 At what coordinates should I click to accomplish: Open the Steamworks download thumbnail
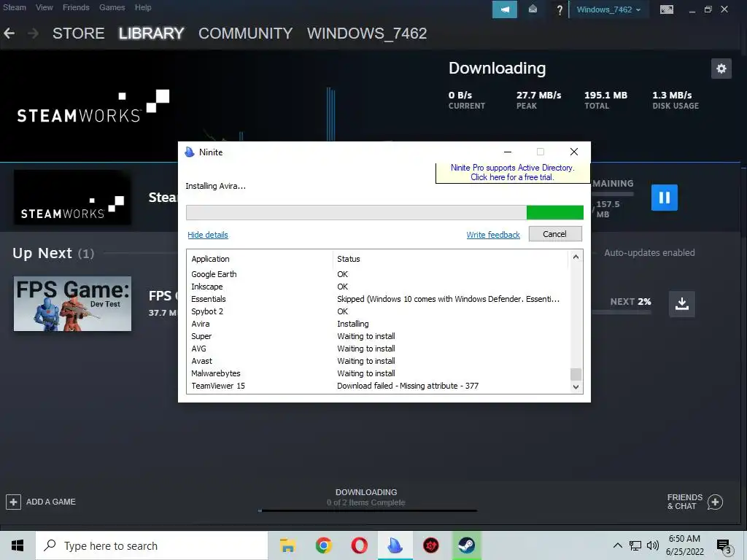[72, 197]
